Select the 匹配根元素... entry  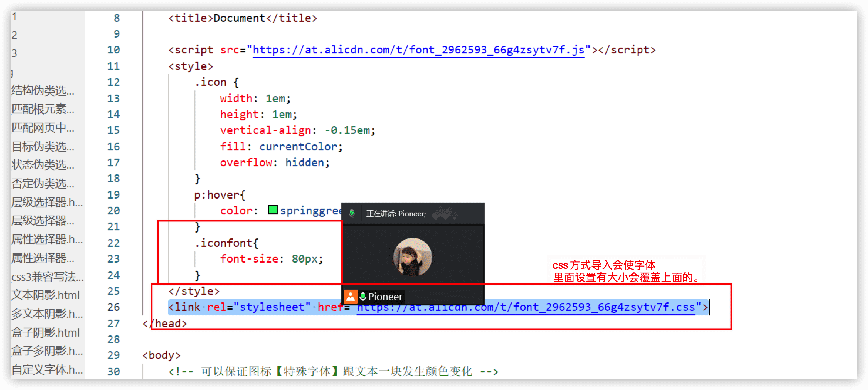[43, 109]
